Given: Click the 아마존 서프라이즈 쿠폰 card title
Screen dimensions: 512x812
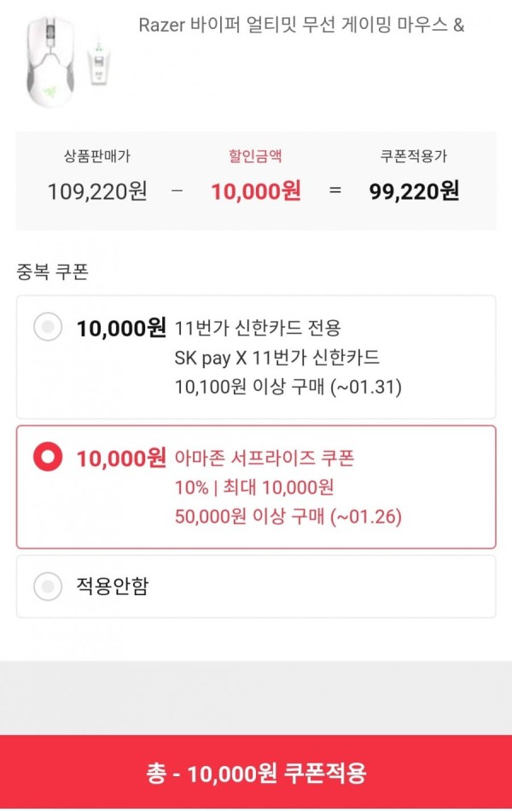Looking at the screenshot, I should [264, 458].
